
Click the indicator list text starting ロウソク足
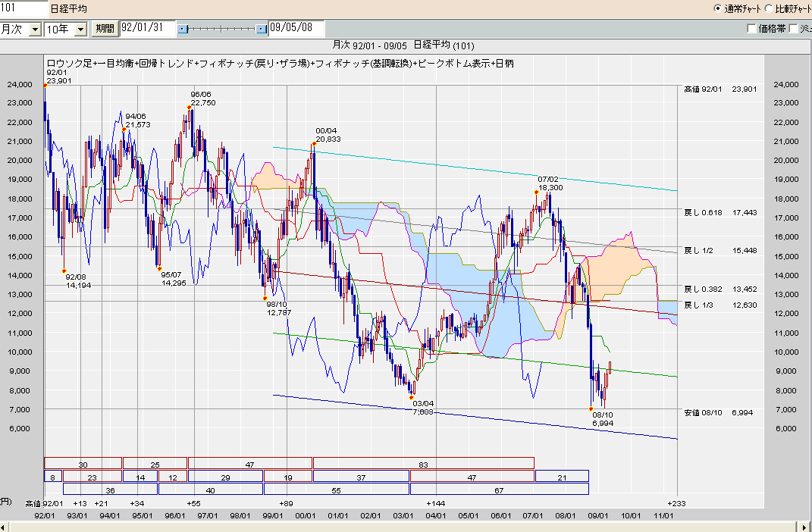point(280,63)
